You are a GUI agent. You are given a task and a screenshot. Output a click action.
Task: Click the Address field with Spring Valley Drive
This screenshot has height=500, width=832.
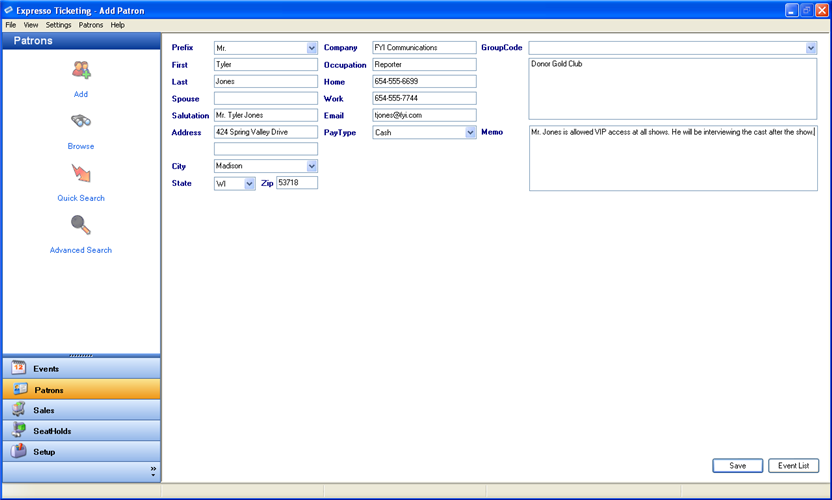click(266, 132)
